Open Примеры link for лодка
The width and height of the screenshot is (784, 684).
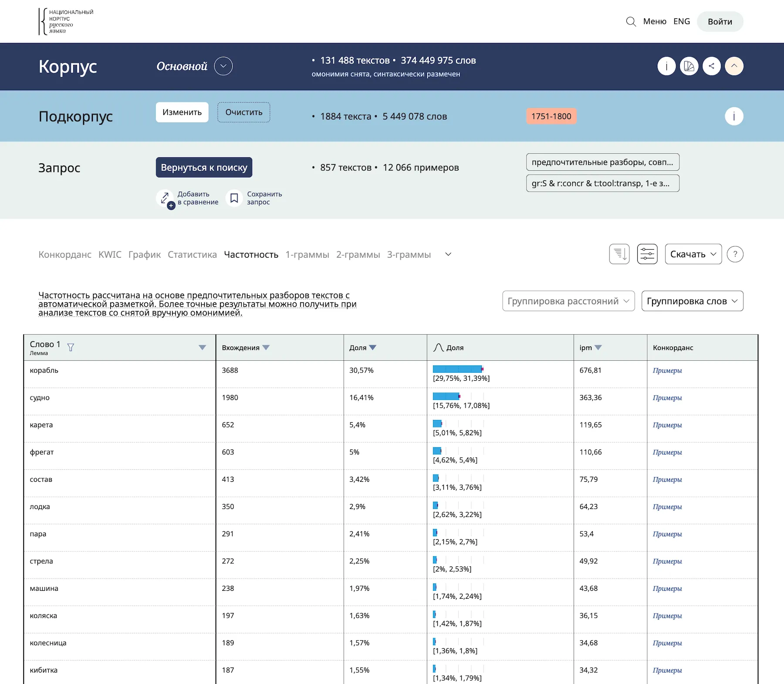click(x=667, y=507)
